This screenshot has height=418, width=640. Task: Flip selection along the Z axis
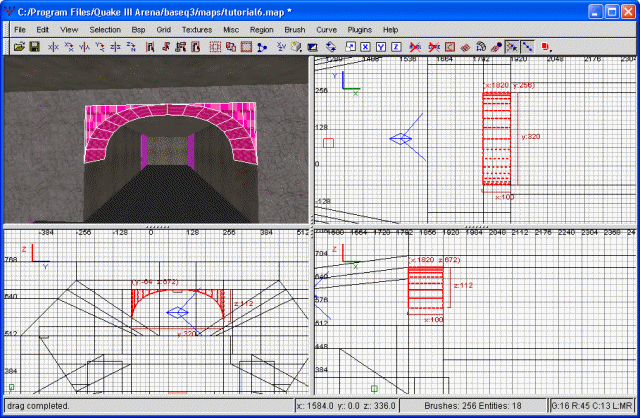tap(116, 47)
